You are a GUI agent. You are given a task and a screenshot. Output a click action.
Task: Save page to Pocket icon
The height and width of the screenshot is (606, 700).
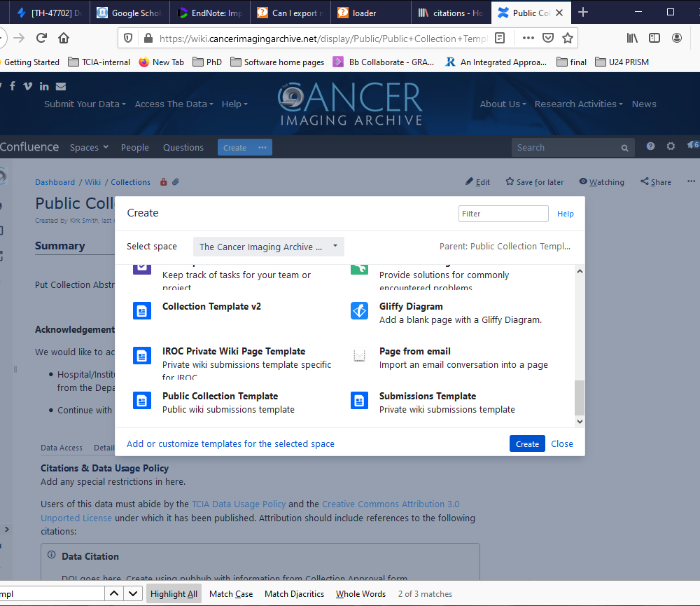point(548,38)
